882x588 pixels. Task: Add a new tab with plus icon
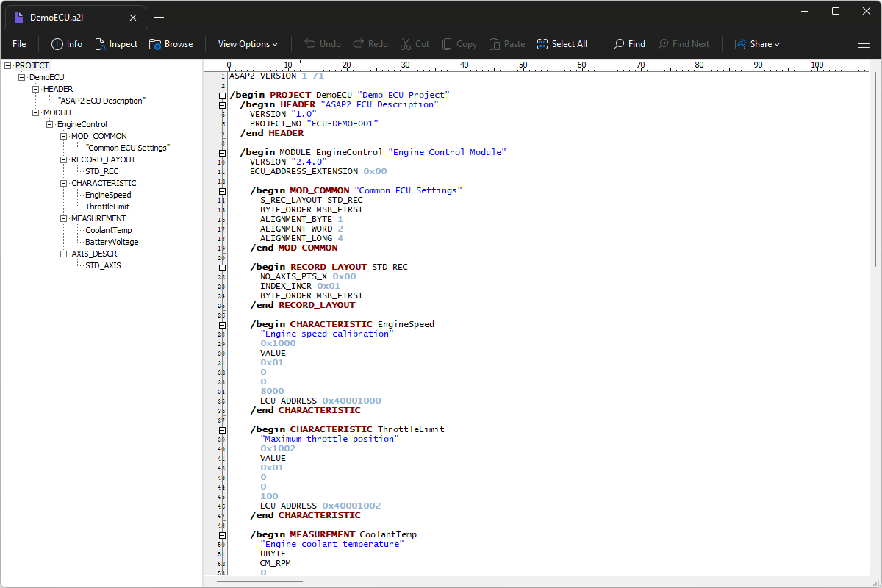[159, 17]
